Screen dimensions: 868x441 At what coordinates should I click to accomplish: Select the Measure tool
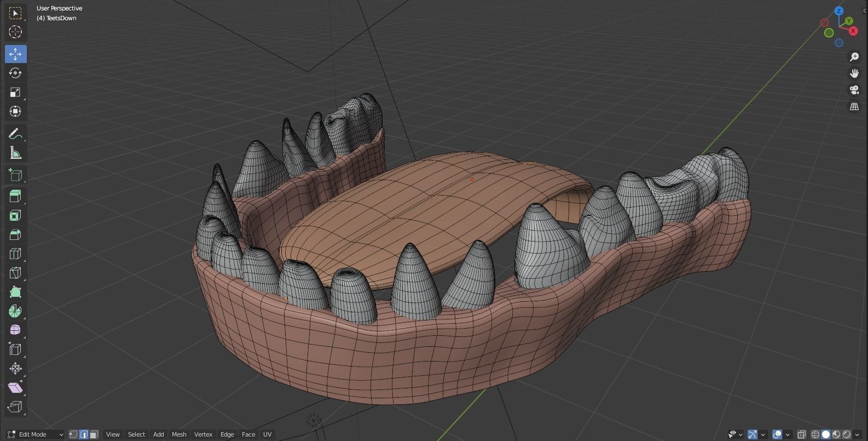(x=15, y=153)
